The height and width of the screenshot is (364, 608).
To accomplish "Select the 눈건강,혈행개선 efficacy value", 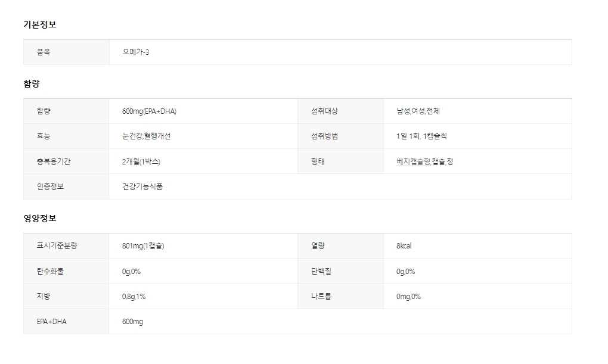I will [x=146, y=136].
